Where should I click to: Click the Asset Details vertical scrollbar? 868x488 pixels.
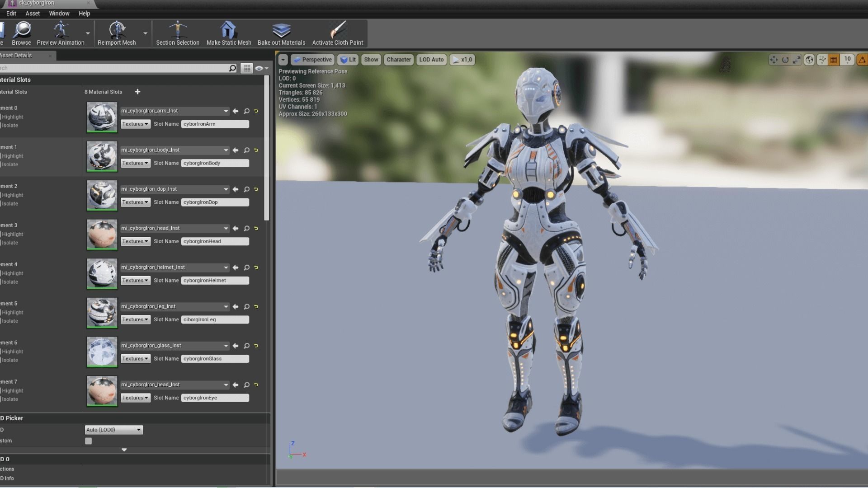click(x=267, y=148)
